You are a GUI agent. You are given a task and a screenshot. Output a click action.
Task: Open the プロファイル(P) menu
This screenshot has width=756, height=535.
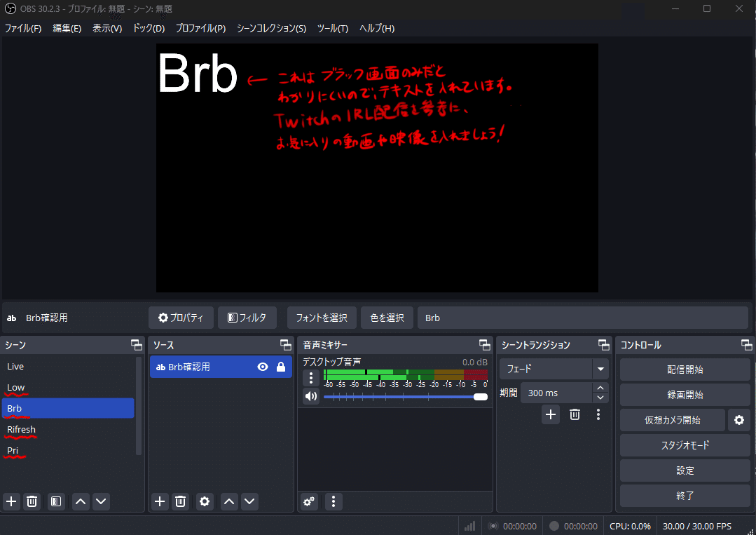coord(200,29)
